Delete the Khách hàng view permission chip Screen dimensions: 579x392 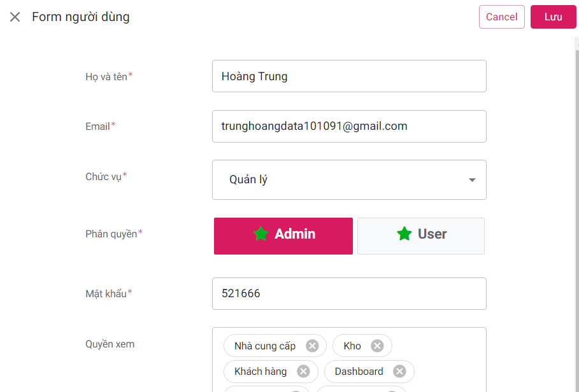[303, 371]
